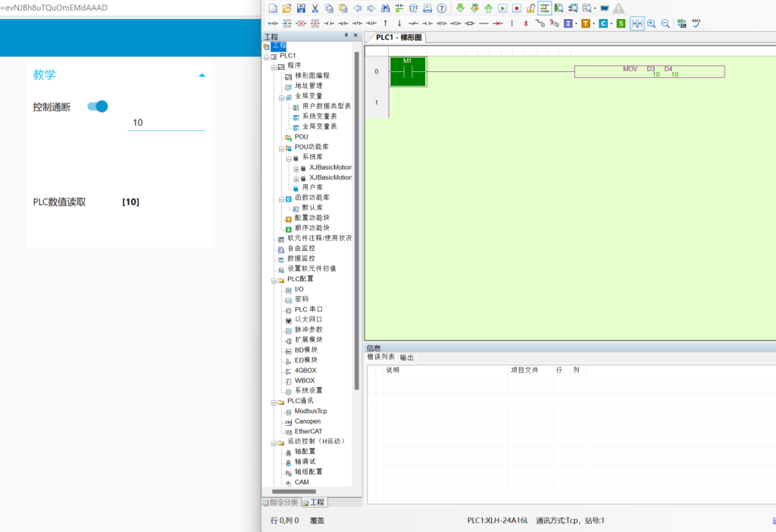Screen dimensions: 776x532
Task: Toggle ladder monitor mode icon
Action: click(x=544, y=8)
